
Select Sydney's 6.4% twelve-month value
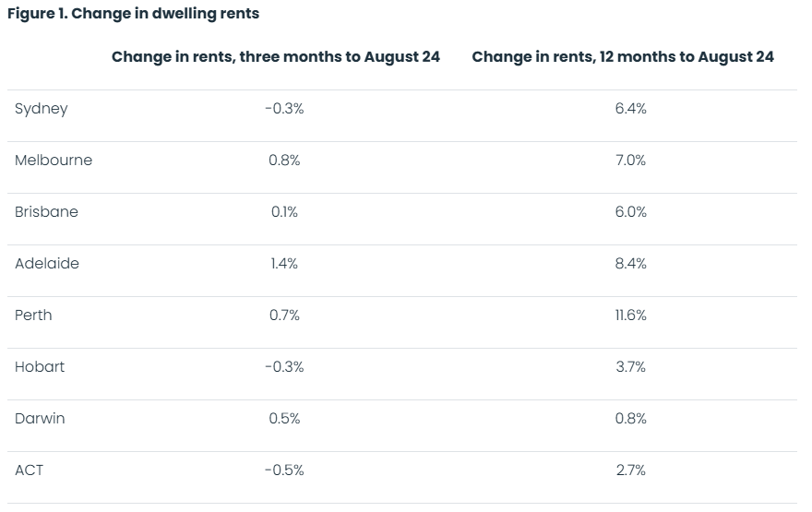(x=631, y=109)
